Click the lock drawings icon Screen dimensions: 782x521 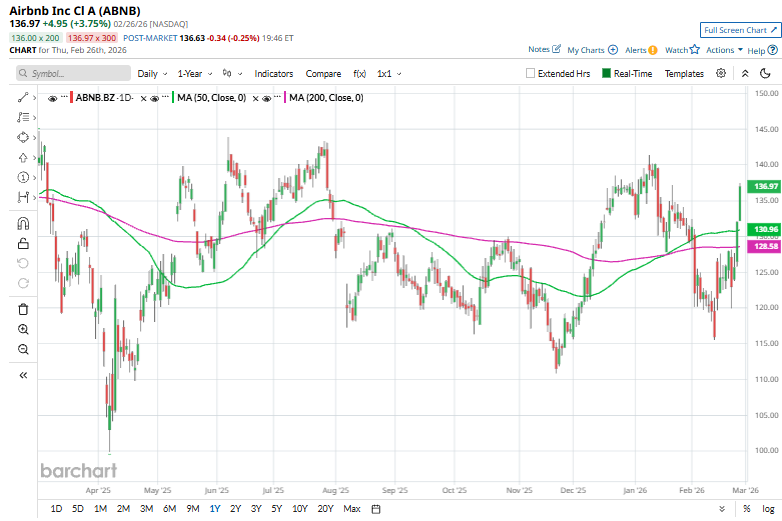click(23, 243)
